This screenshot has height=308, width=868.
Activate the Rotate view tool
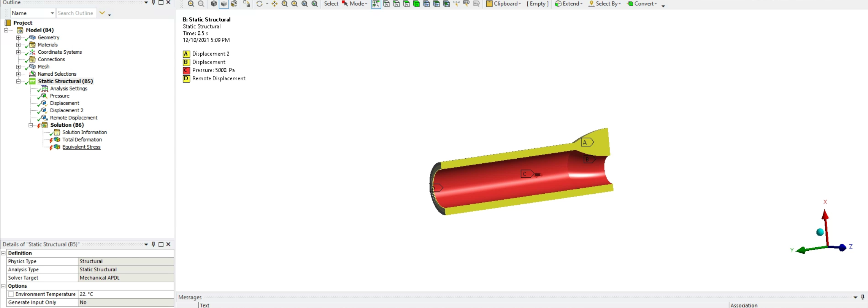pyautogui.click(x=260, y=4)
